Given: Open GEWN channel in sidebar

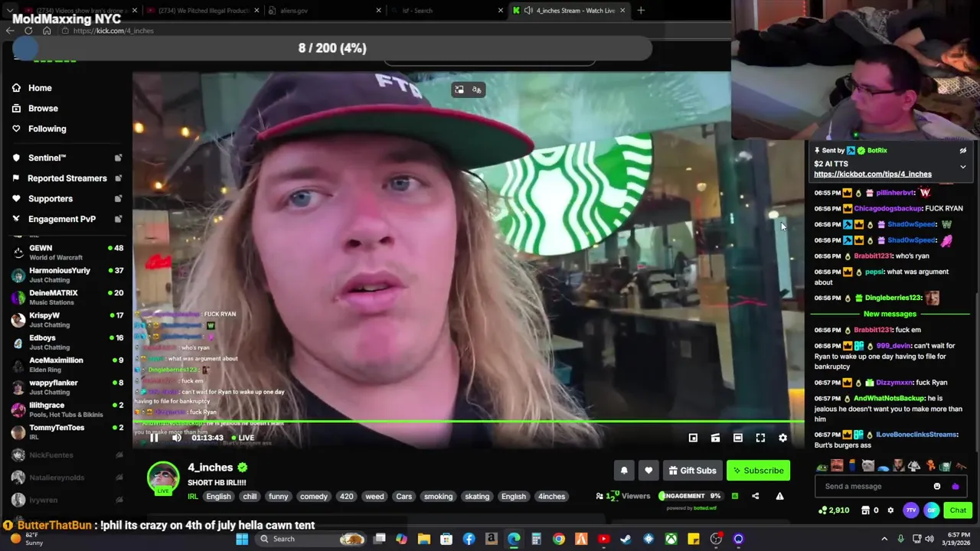Looking at the screenshot, I should pyautogui.click(x=67, y=253).
